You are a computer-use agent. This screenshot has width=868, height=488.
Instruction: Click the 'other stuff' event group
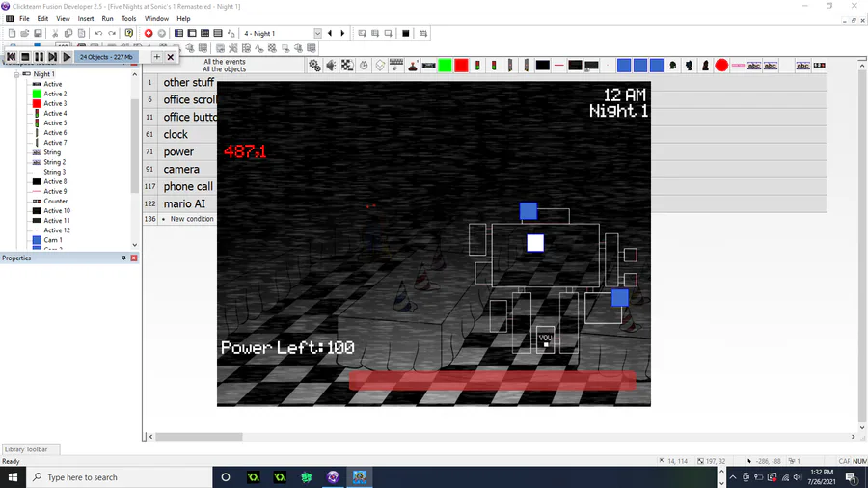tap(188, 82)
